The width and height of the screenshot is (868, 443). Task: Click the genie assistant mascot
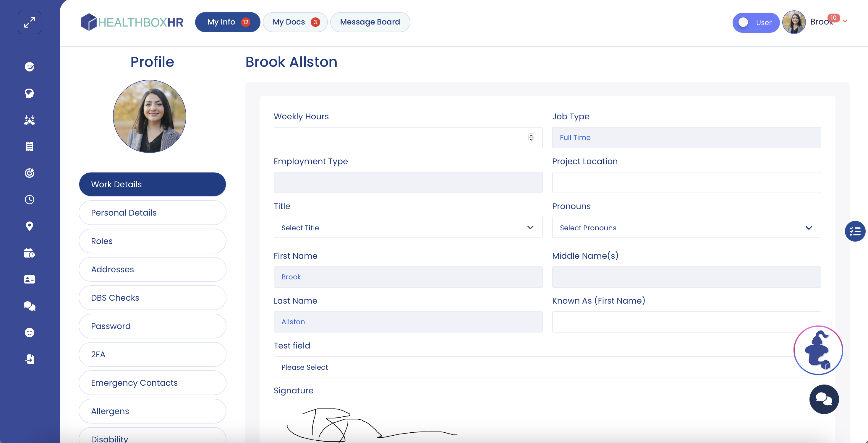818,350
